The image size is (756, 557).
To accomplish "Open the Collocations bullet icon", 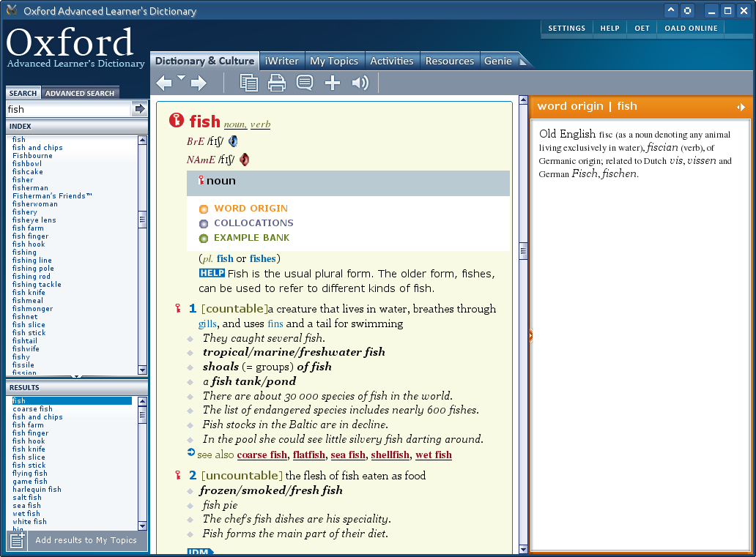I will click(204, 223).
